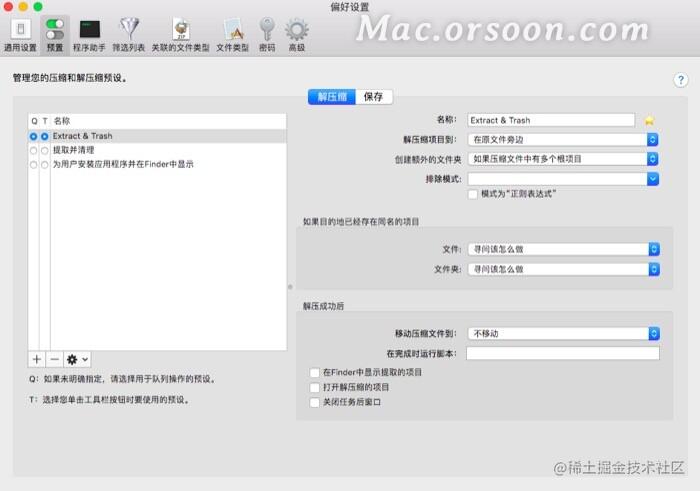Click the 在完成时运行脚本 input field
This screenshot has height=491, width=700.
563,354
